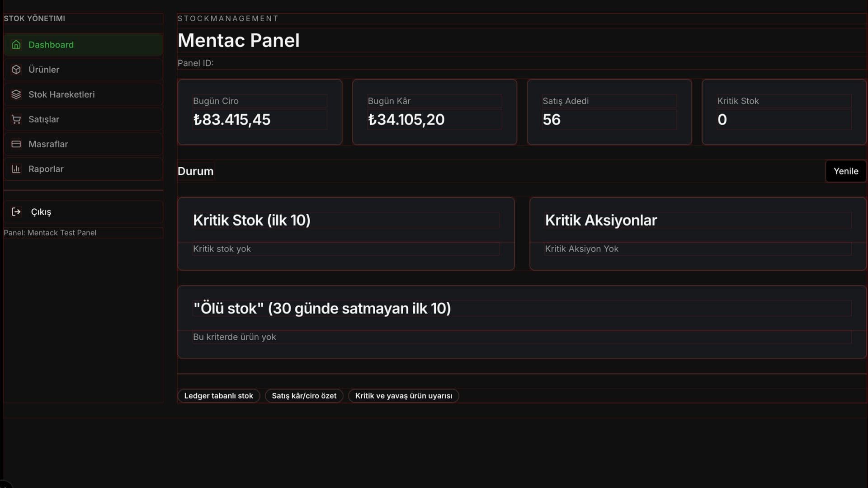Open the Ürünler section
This screenshot has width=868, height=488.
(44, 70)
